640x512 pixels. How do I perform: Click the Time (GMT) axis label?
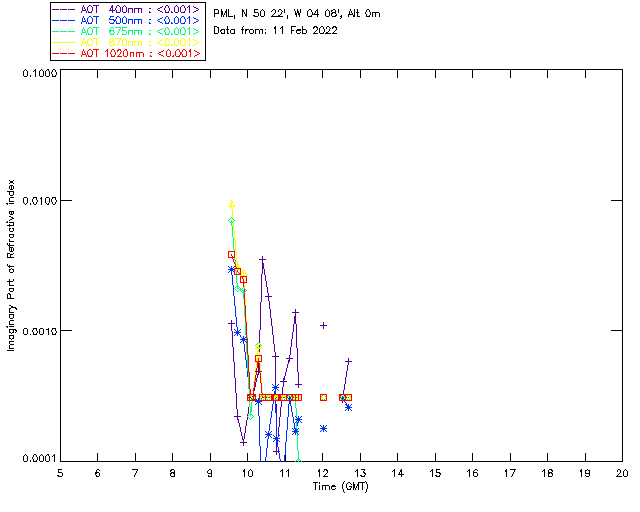click(x=340, y=487)
